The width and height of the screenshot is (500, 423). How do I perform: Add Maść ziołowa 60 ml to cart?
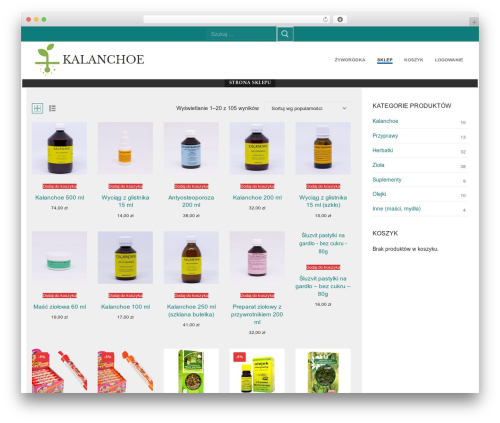[60, 295]
